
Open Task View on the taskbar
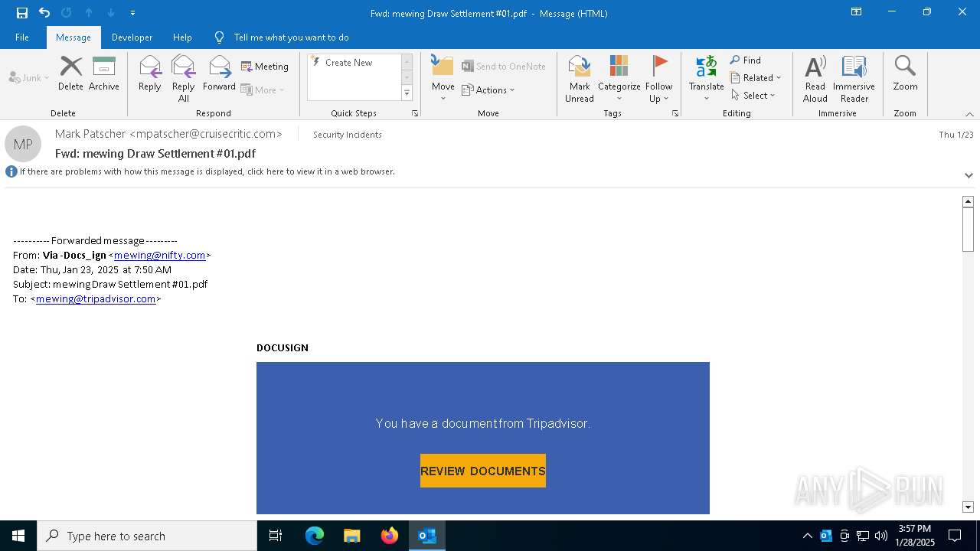[x=276, y=536]
